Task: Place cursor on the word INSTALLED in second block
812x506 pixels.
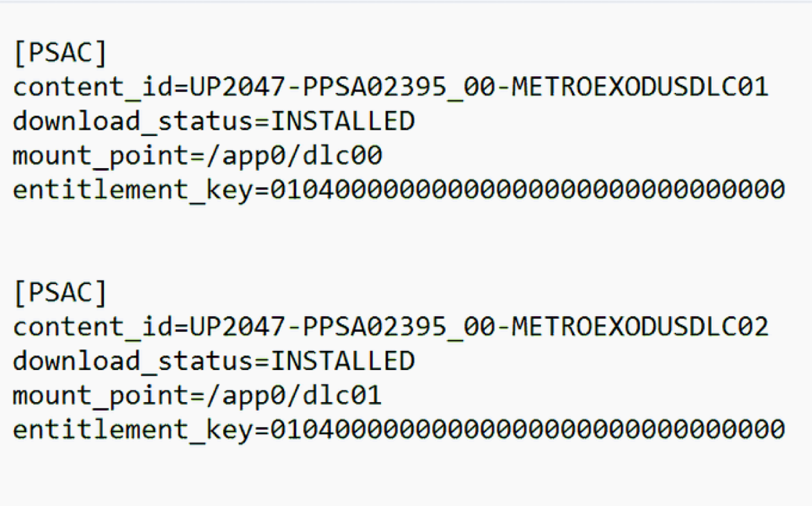Action: (343, 361)
